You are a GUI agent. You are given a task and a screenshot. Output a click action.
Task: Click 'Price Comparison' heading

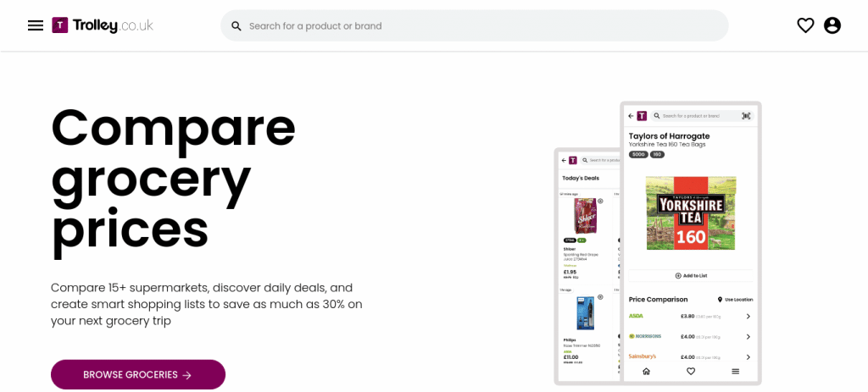[x=658, y=299]
